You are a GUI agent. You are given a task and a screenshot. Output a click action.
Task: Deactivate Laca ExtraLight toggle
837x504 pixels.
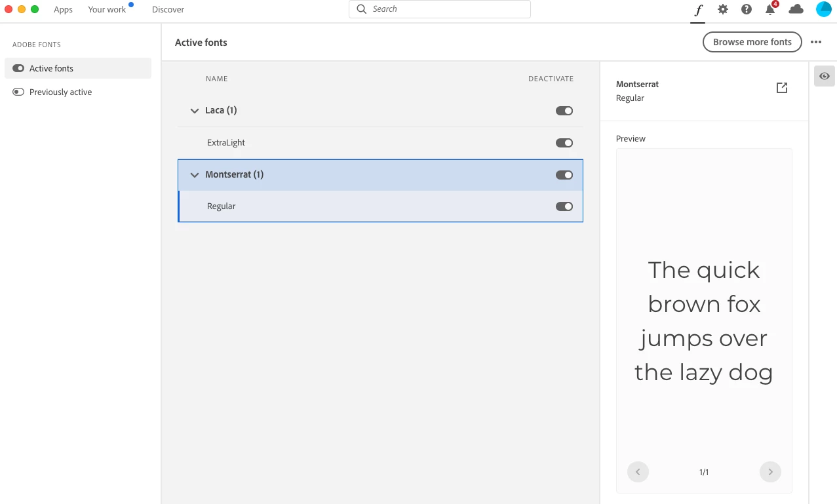click(564, 143)
